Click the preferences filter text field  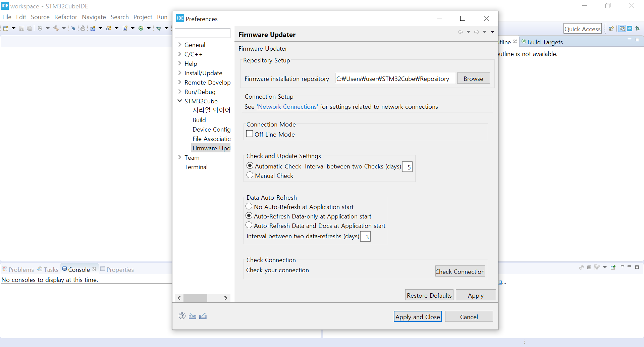(203, 33)
